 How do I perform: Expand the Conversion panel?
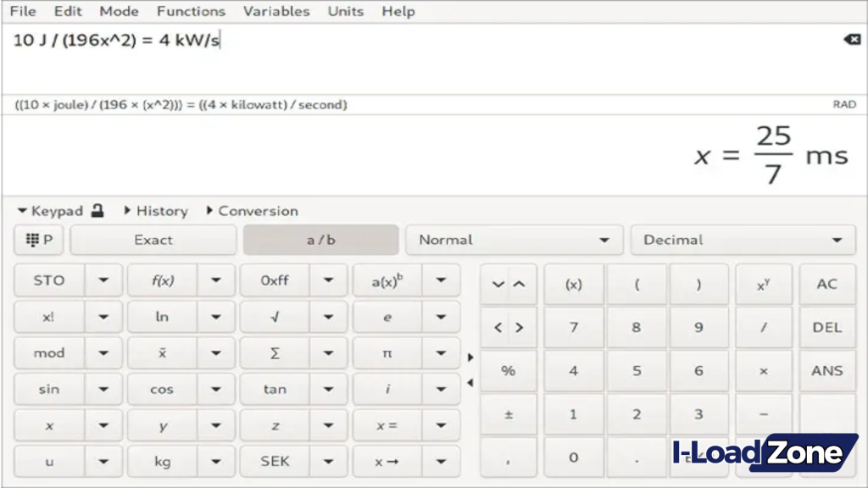257,210
